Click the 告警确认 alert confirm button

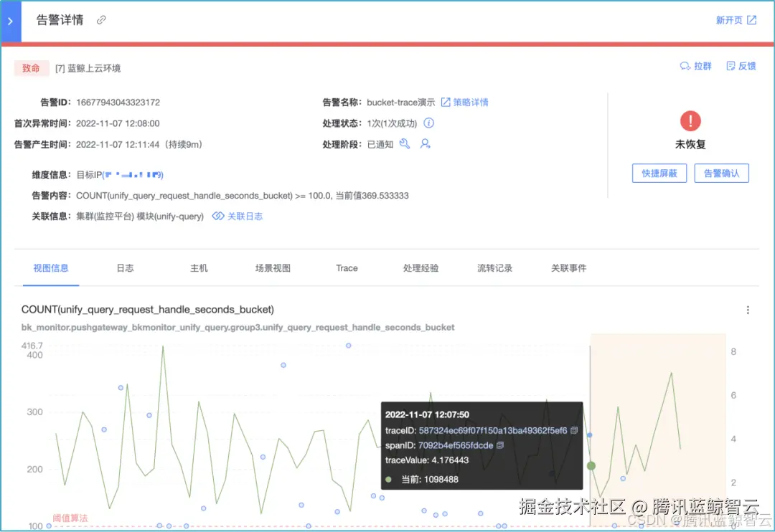pyautogui.click(x=721, y=174)
